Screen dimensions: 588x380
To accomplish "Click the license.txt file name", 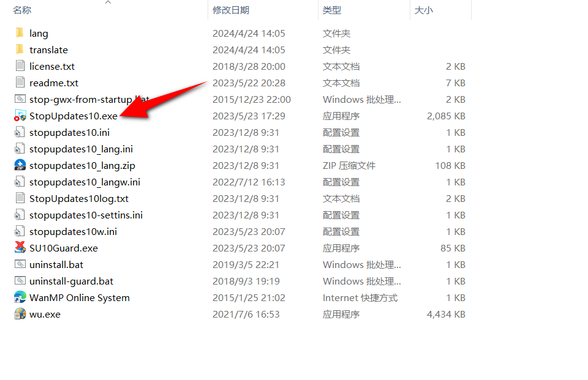I will pos(52,66).
